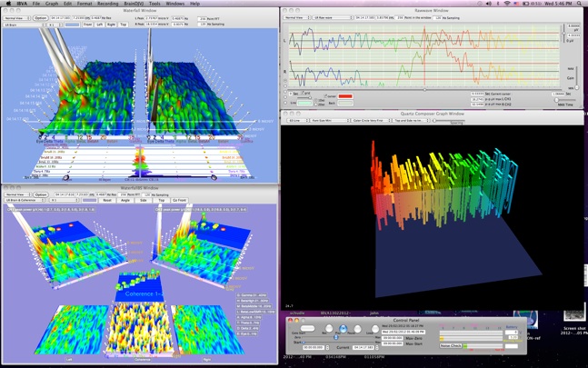Open the Recording menu
Image resolution: width=588 pixels, height=368 pixels.
click(x=107, y=4)
